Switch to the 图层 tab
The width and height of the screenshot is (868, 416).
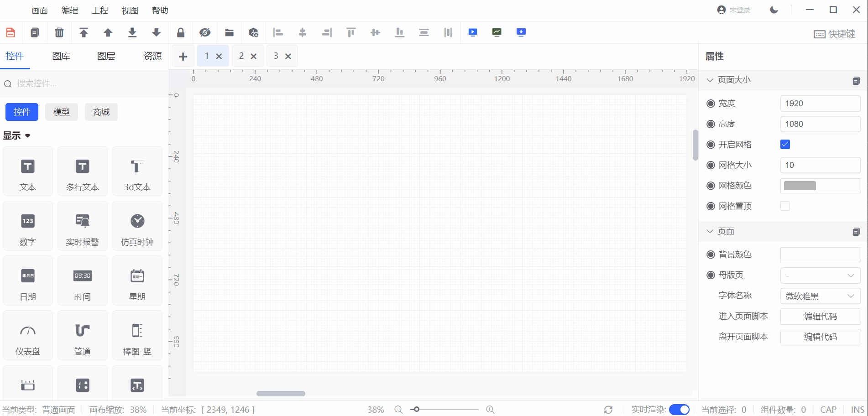106,56
